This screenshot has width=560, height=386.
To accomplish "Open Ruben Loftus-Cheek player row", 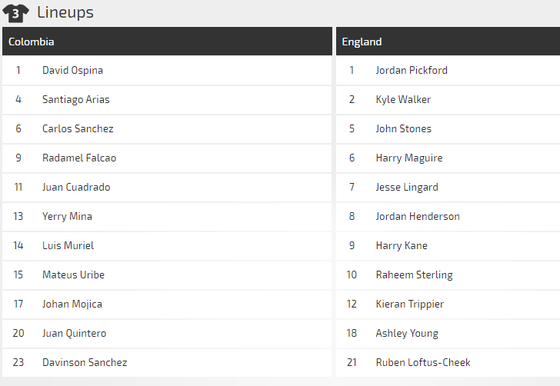I will coord(448,362).
